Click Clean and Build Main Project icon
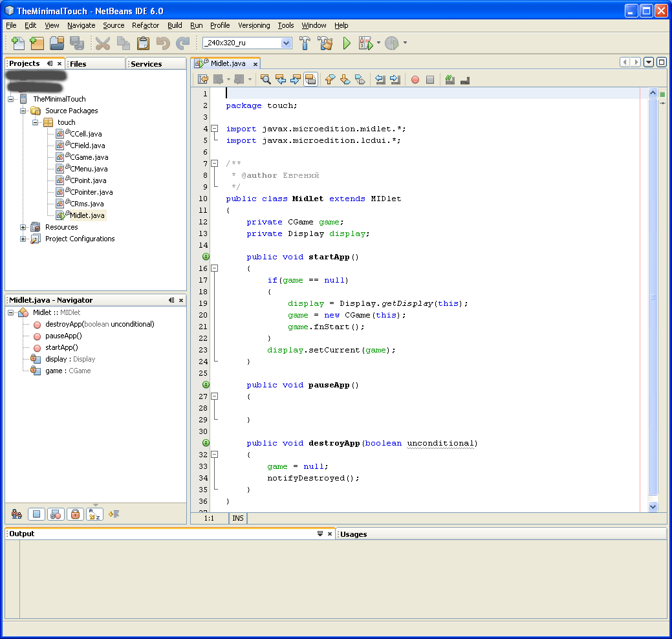The width and height of the screenshot is (672, 639). coord(325,43)
